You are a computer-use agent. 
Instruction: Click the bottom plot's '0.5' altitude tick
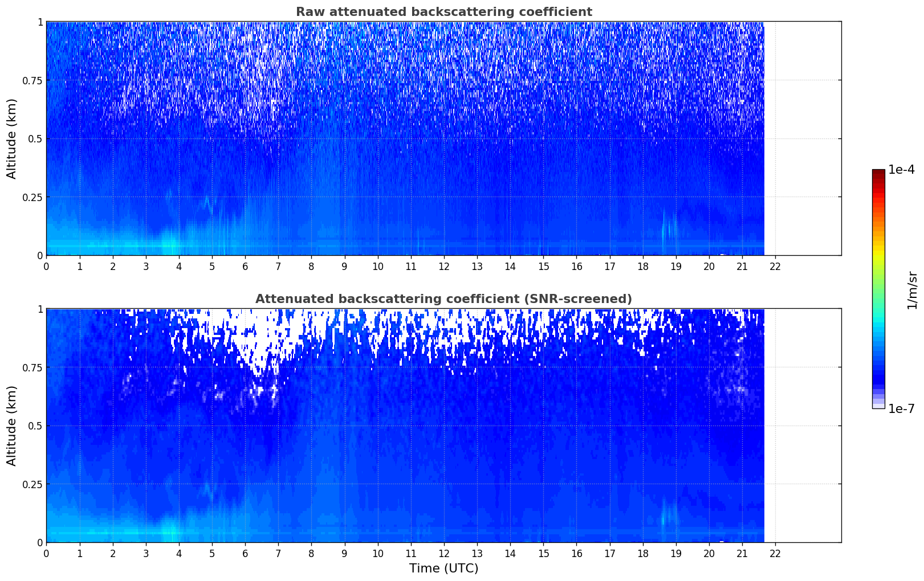tap(35, 425)
